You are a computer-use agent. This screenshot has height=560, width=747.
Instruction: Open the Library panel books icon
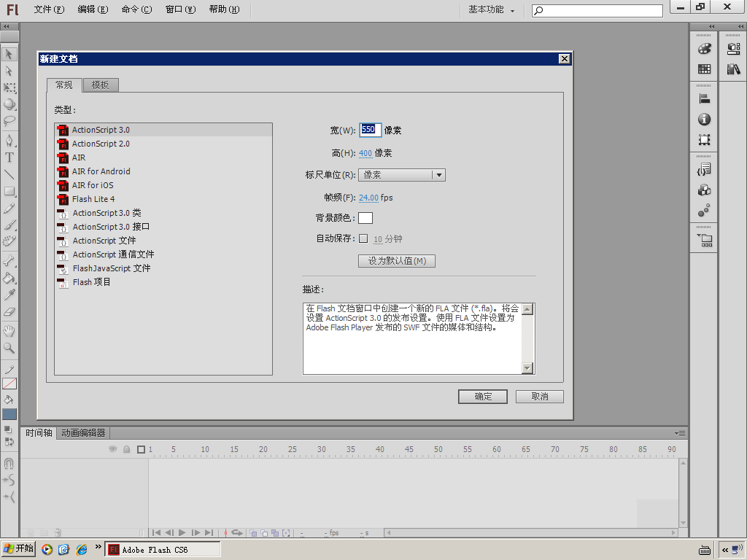(x=733, y=69)
